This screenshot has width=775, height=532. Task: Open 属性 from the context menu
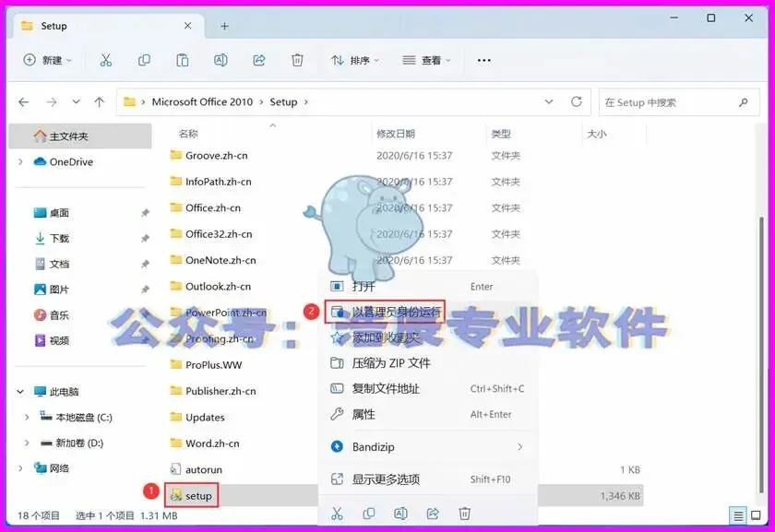[428, 414]
